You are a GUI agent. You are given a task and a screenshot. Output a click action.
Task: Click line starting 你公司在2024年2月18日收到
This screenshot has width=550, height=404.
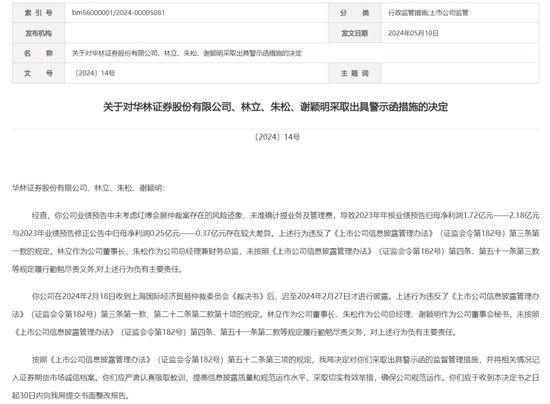click(x=285, y=296)
